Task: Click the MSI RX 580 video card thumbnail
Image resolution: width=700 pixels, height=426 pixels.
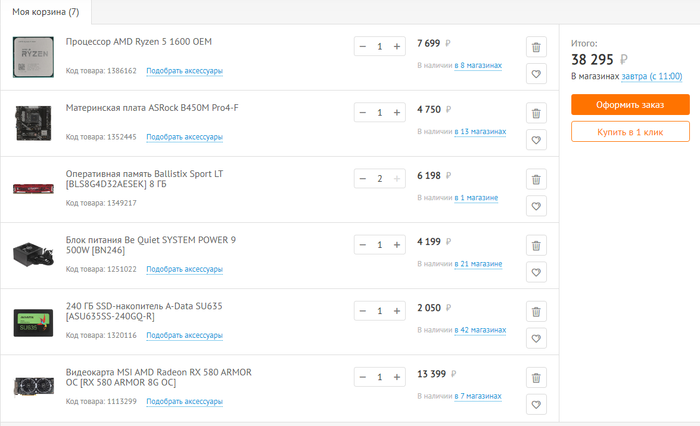Action: tap(34, 387)
